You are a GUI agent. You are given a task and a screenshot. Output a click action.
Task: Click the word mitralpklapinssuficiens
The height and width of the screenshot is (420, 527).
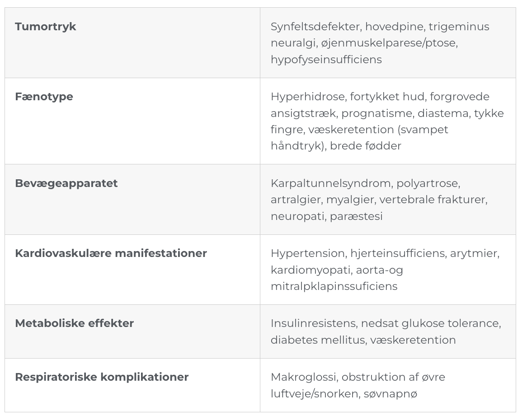334,286
